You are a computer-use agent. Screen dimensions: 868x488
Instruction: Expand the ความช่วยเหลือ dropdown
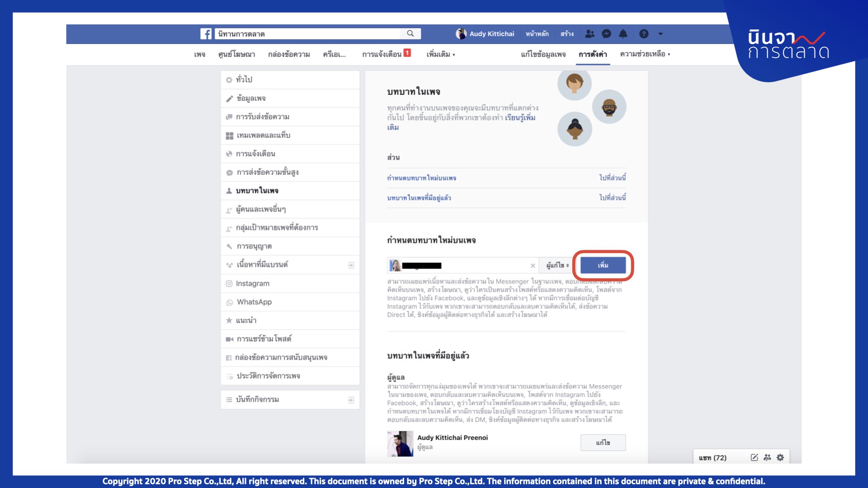pos(645,54)
